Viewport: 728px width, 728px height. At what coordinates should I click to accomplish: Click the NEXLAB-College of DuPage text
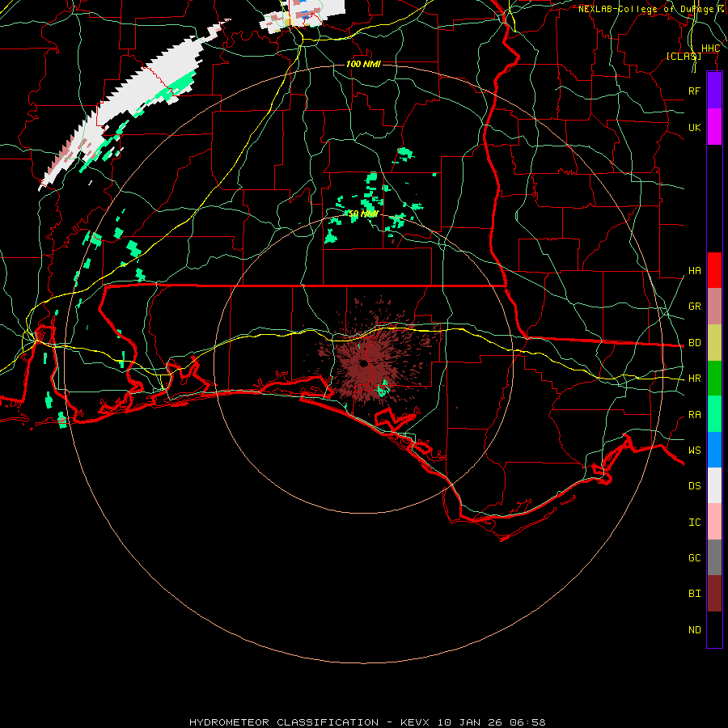[645, 9]
